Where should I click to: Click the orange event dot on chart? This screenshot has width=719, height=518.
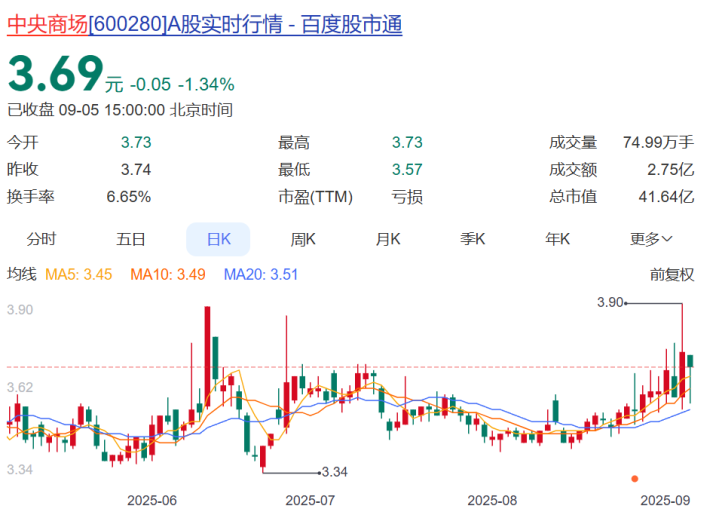tap(635, 479)
